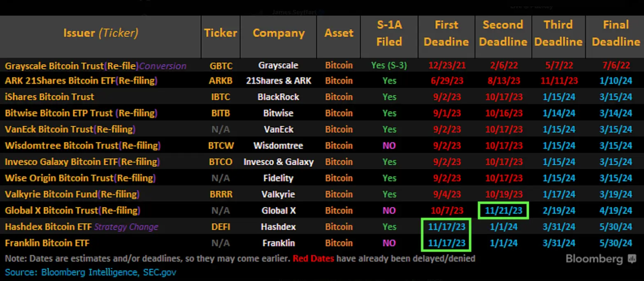Click the 1/10/24 final deadline for ARKB
This screenshot has width=644, height=281.
click(x=616, y=81)
